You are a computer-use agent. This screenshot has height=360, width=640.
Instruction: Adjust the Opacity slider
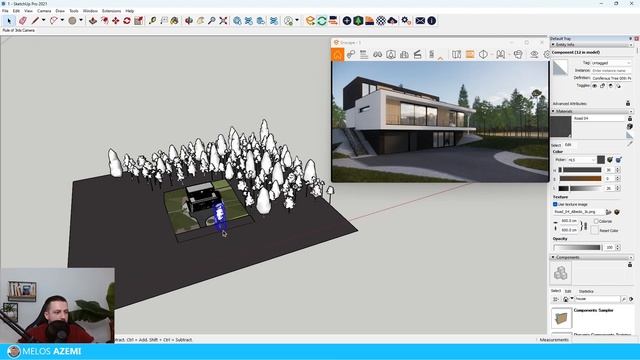pyautogui.click(x=577, y=247)
